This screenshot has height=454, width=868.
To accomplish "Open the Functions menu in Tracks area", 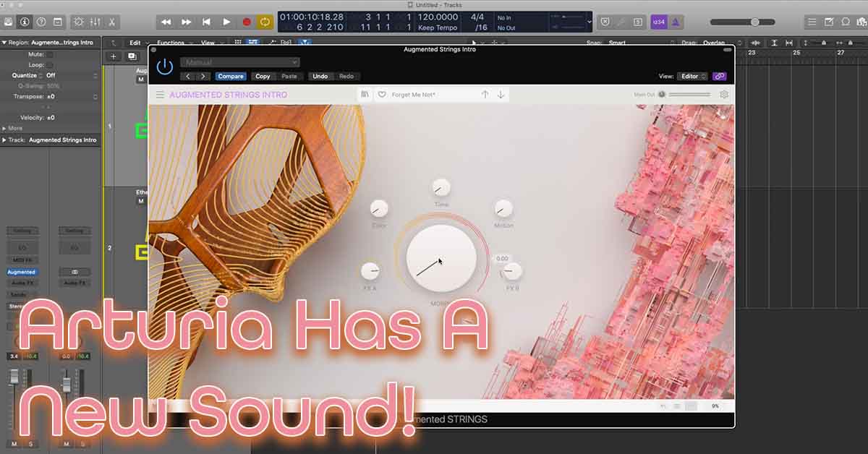I will click(x=174, y=43).
